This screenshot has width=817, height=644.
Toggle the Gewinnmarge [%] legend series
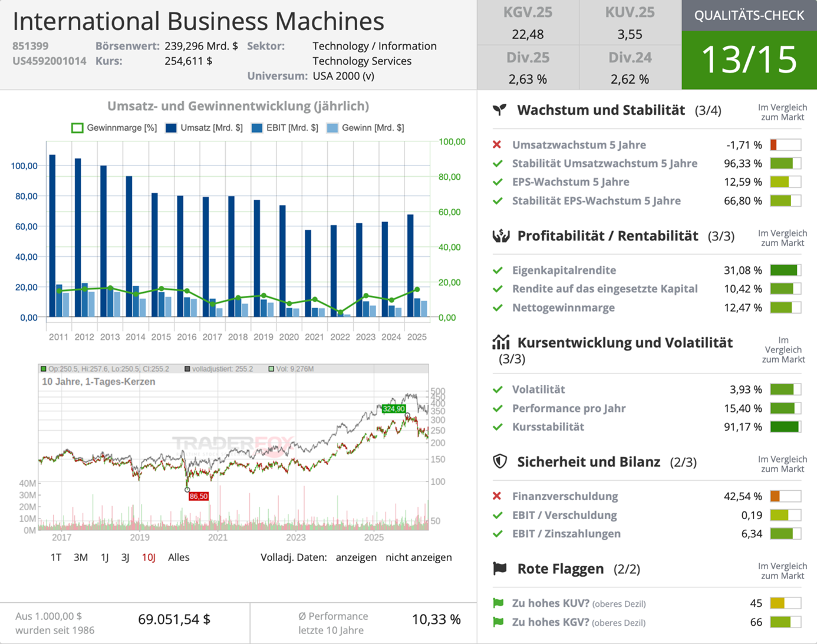point(114,128)
